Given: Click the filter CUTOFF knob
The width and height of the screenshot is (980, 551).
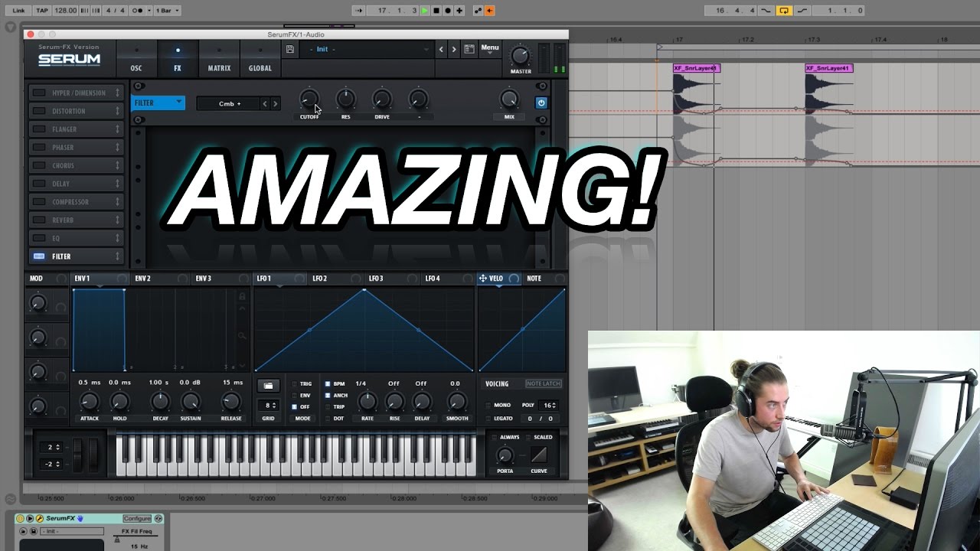Looking at the screenshot, I should click(x=309, y=99).
